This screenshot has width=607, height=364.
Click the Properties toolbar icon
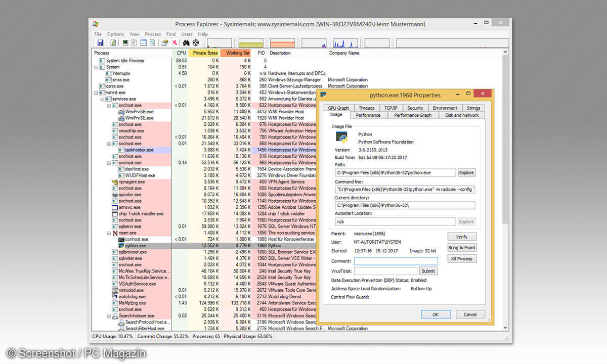pyautogui.click(x=164, y=43)
